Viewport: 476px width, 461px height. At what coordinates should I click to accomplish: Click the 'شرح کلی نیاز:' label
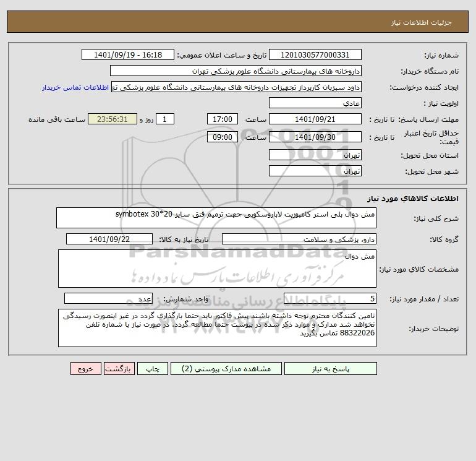[436, 218]
